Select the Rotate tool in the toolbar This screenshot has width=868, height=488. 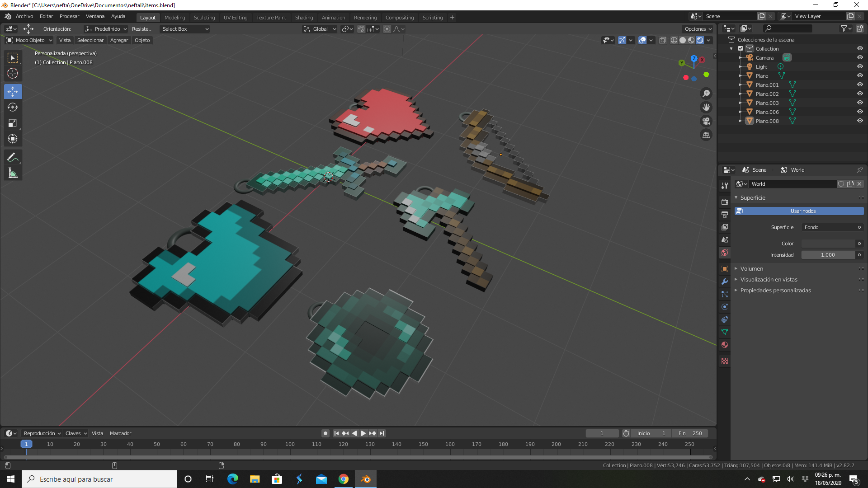pos(13,107)
